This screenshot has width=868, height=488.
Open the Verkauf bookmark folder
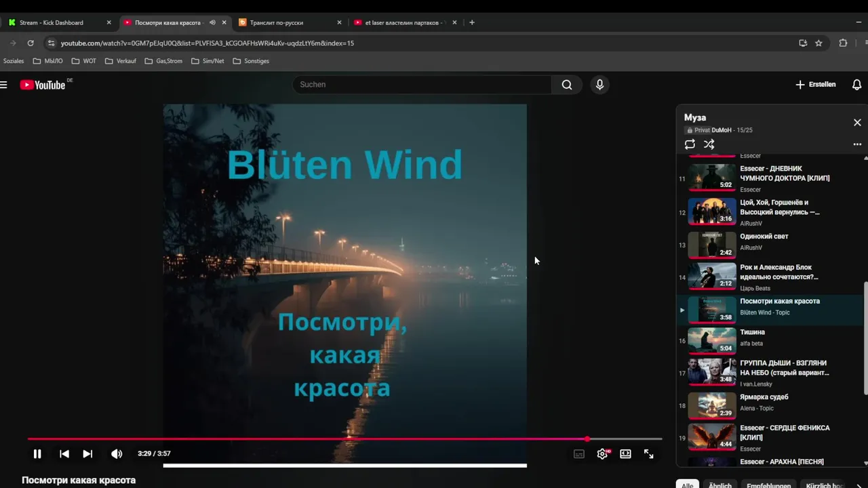(121, 61)
